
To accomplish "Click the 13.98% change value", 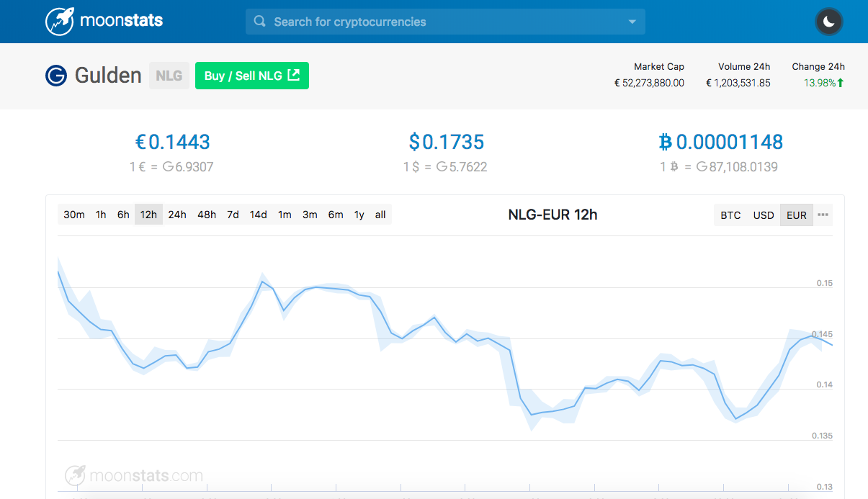I will pyautogui.click(x=820, y=83).
